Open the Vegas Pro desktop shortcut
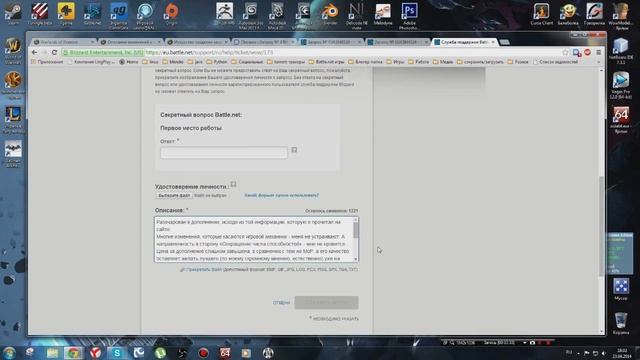This screenshot has width=640, height=360. coord(621,85)
